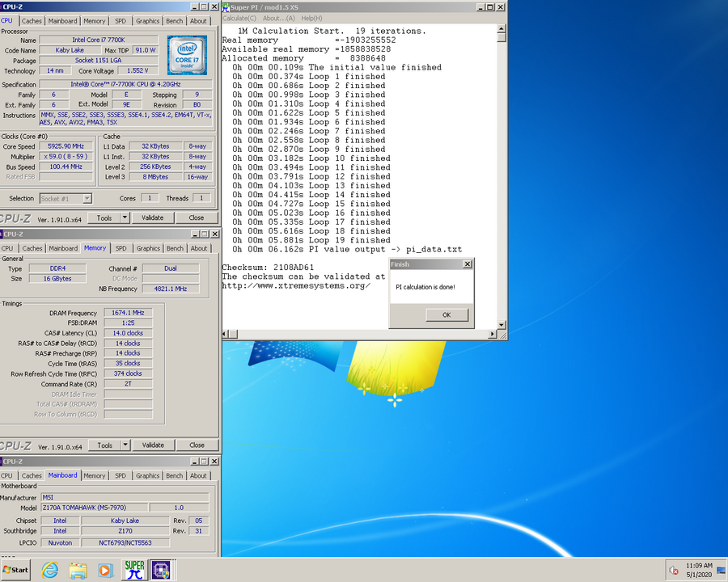
Task: Open Internet Explorer from the taskbar
Action: point(49,570)
